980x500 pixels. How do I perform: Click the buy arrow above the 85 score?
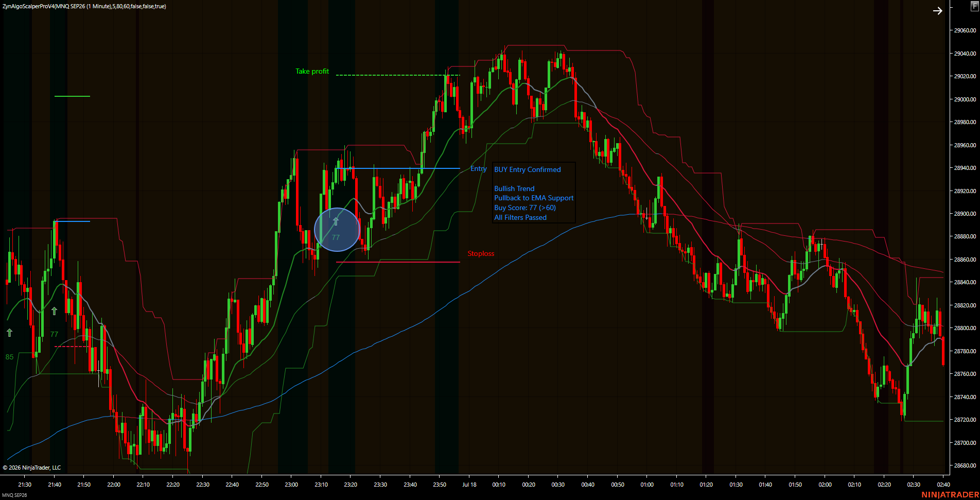coord(9,333)
